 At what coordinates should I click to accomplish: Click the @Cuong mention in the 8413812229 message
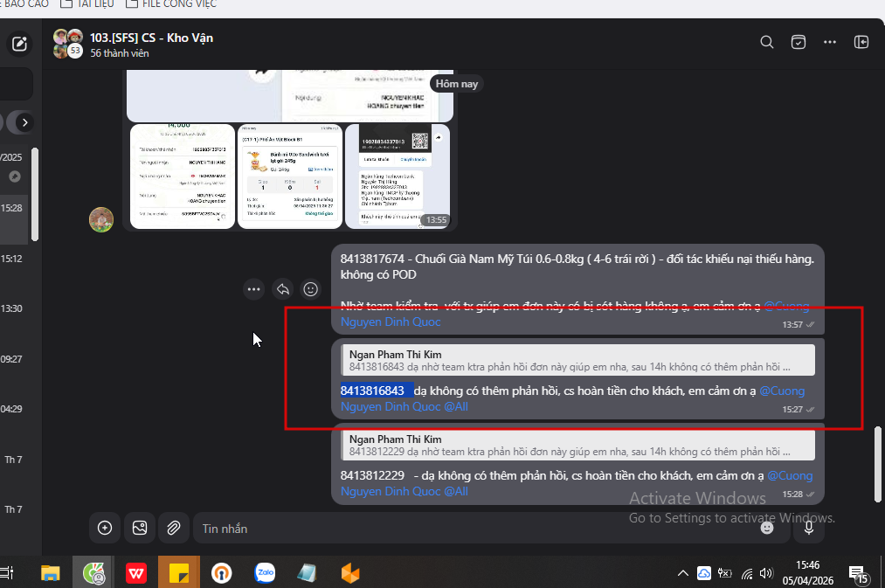790,475
